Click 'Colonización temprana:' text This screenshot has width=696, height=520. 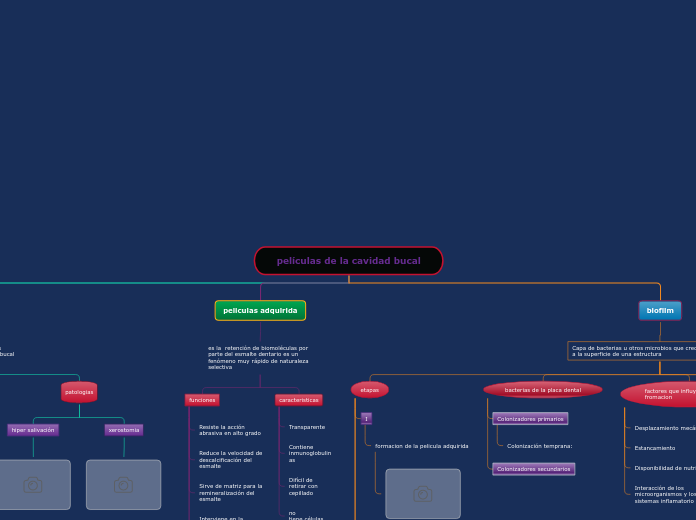pos(539,446)
